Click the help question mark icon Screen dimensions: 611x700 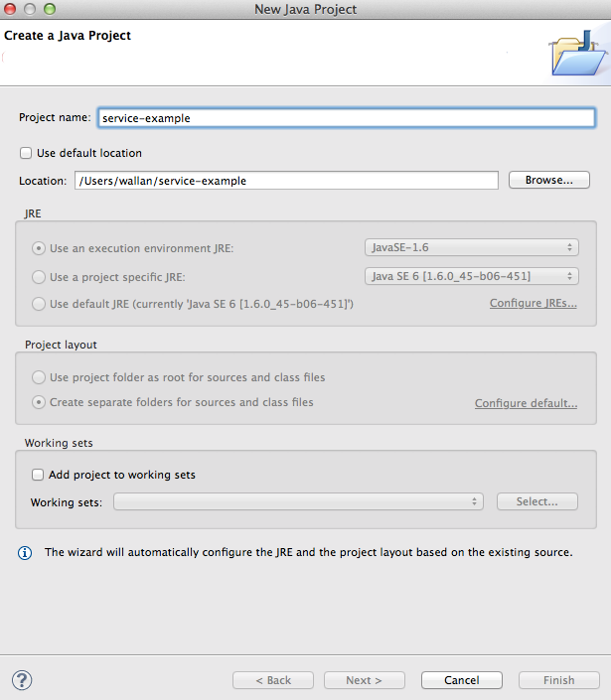(x=22, y=680)
